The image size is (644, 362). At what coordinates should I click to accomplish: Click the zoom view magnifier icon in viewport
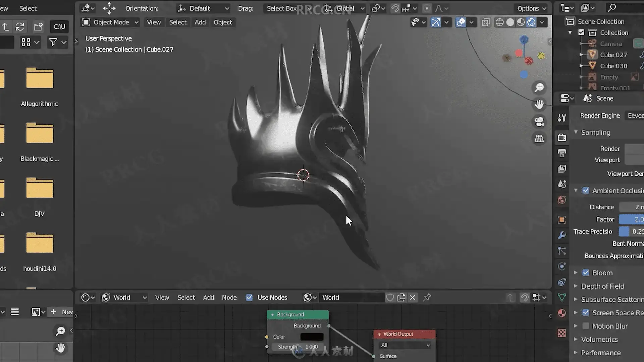539,88
